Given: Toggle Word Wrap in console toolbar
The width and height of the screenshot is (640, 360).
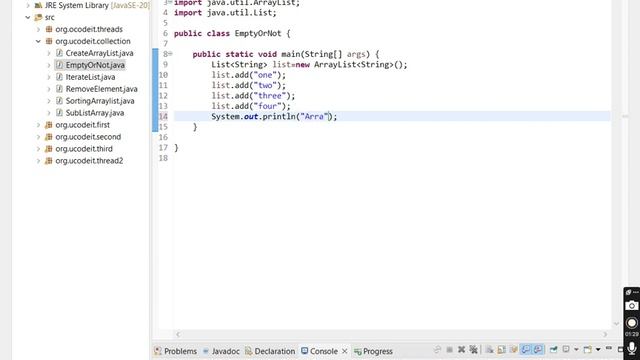Looking at the screenshot, I should tap(513, 350).
